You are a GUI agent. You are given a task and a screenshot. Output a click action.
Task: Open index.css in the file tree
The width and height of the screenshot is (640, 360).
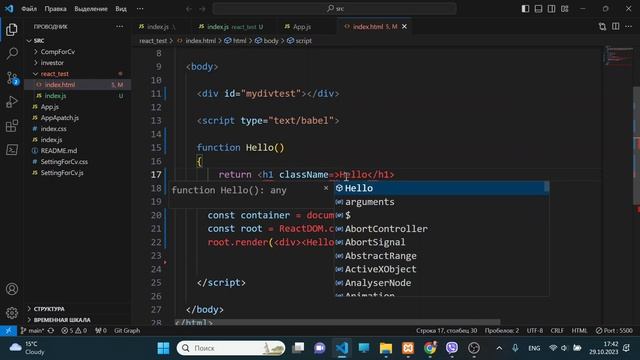(x=53, y=129)
